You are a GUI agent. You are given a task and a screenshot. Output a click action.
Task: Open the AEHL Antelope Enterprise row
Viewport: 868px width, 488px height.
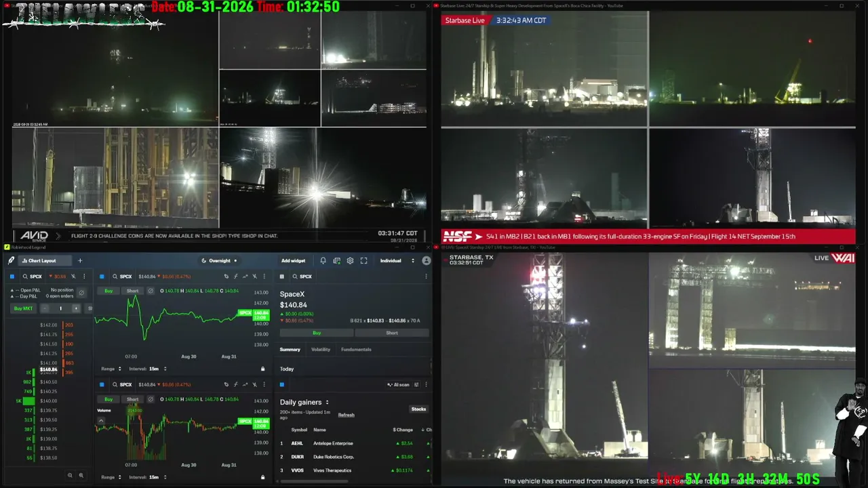[x=355, y=443]
